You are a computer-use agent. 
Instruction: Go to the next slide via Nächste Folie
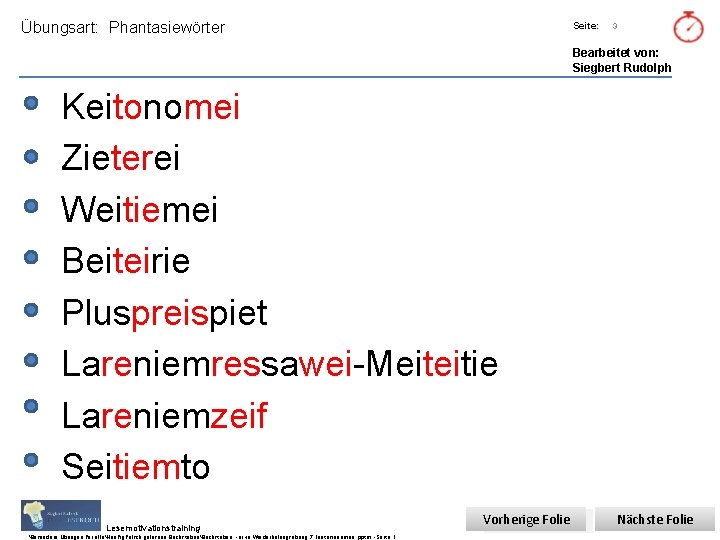[x=655, y=519]
